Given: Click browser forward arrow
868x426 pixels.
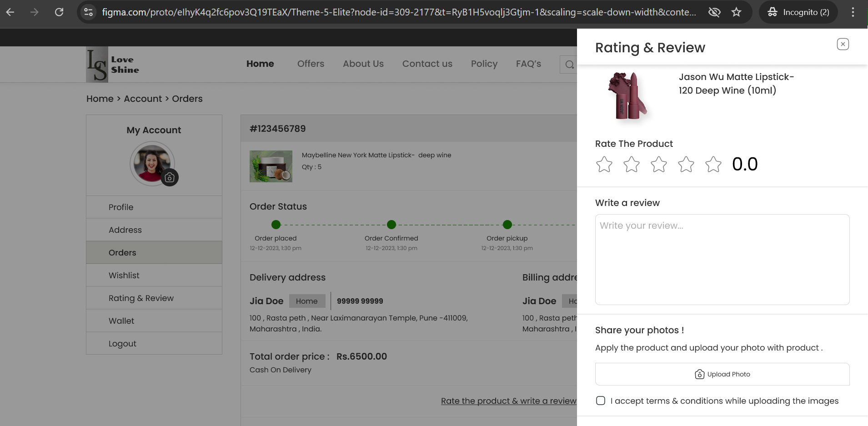Looking at the screenshot, I should [x=35, y=12].
